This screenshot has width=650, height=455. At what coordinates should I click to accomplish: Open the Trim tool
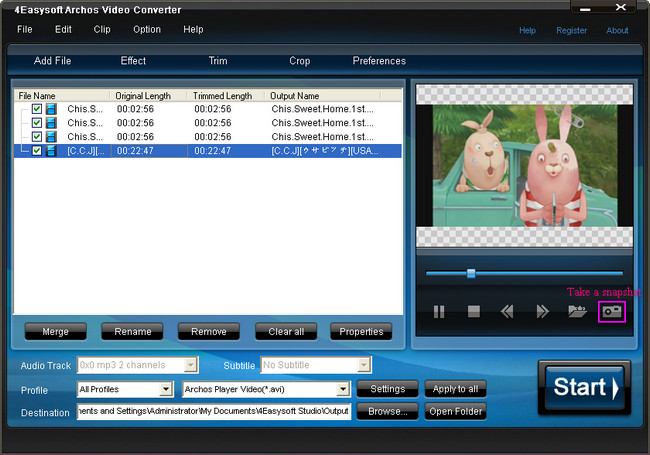click(x=218, y=61)
